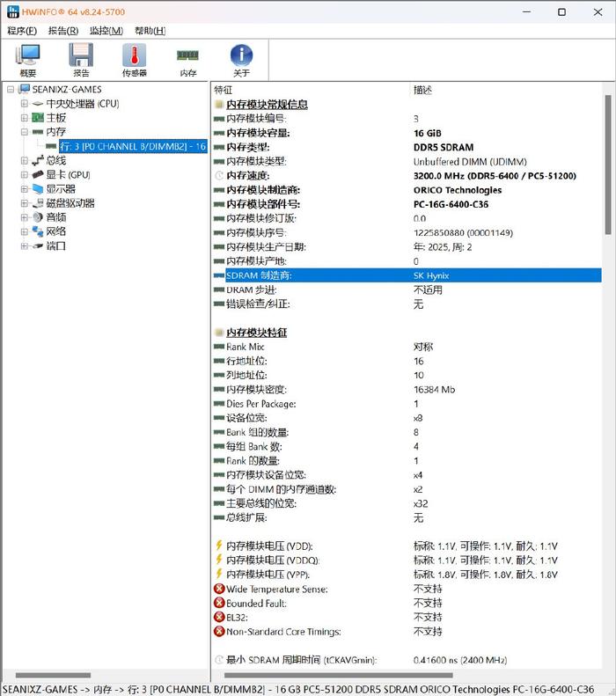Collapse the SEANIXZ-GAMES root node
This screenshot has height=696, width=616.
click(11, 89)
